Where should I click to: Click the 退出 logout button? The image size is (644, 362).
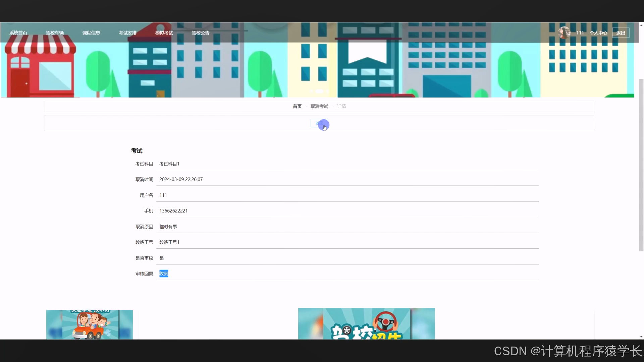coord(621,33)
